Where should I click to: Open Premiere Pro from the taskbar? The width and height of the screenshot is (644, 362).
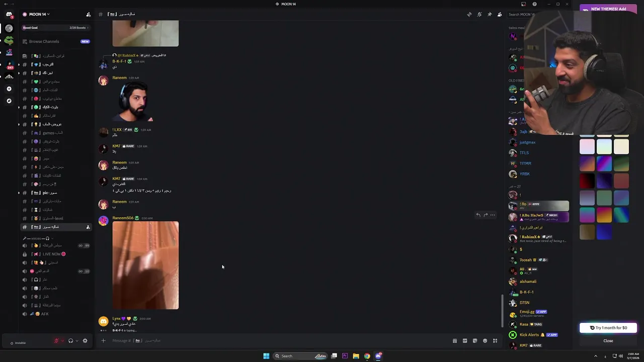click(x=345, y=356)
